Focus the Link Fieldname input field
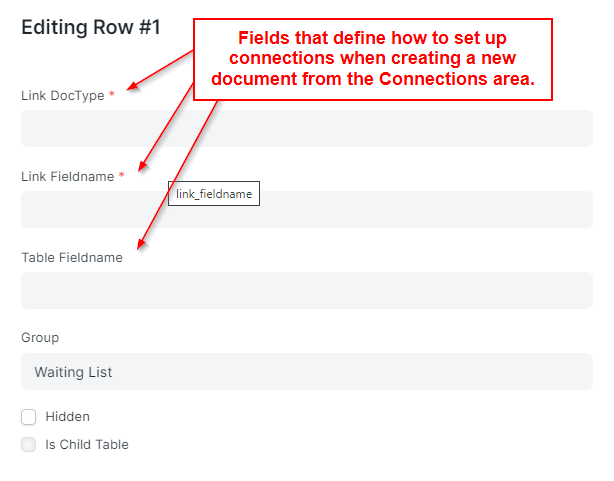614x481 pixels. pyautogui.click(x=307, y=210)
